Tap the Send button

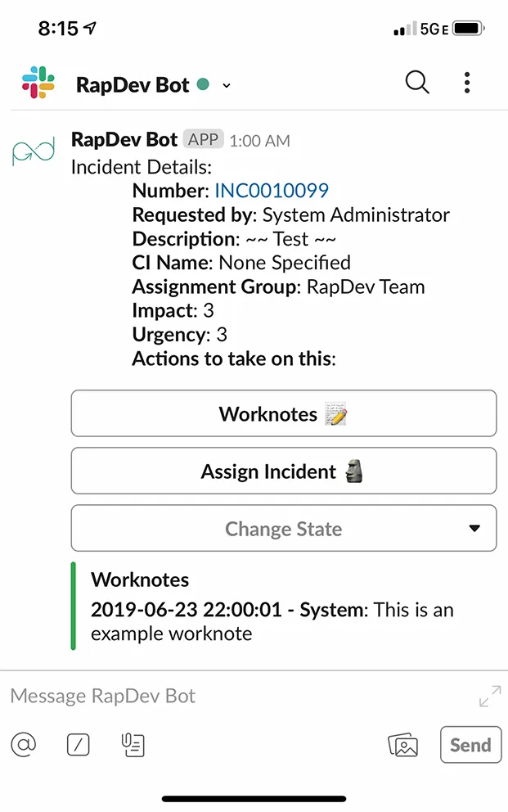point(470,745)
